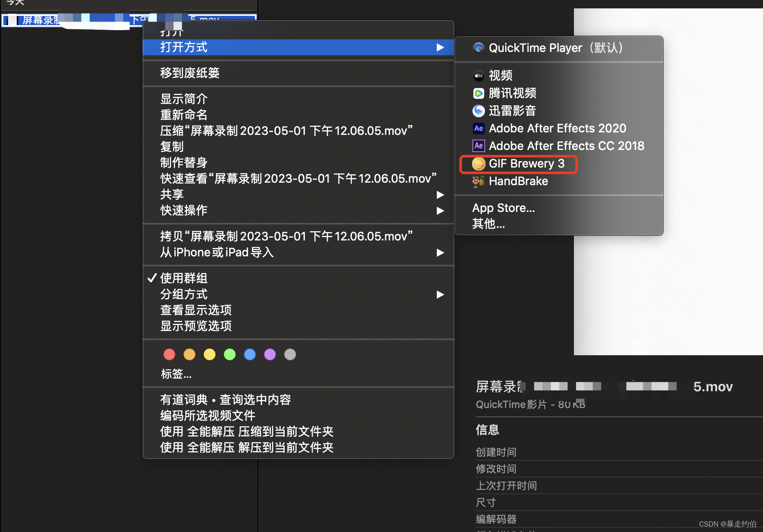
Task: Apply the purple tag color
Action: click(x=270, y=354)
